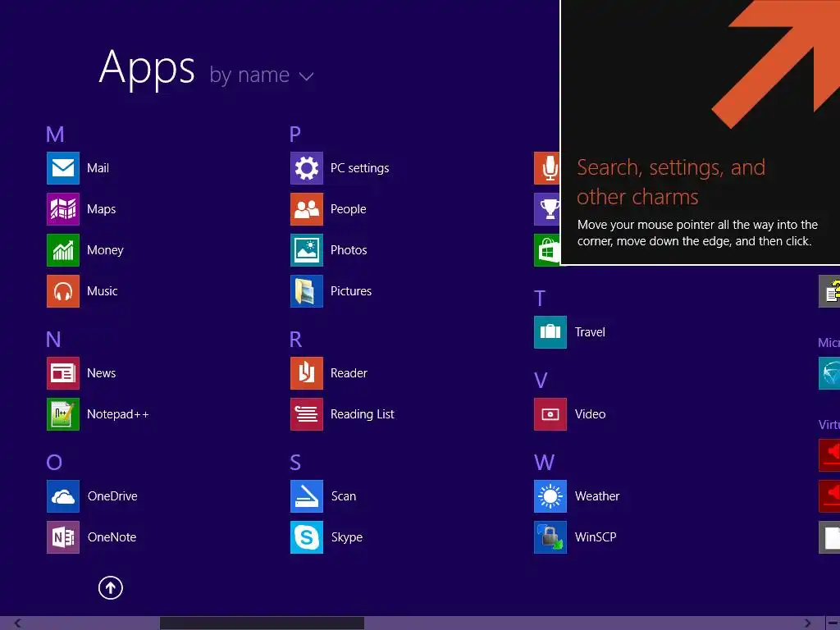Select the N letter group header

coord(53,339)
